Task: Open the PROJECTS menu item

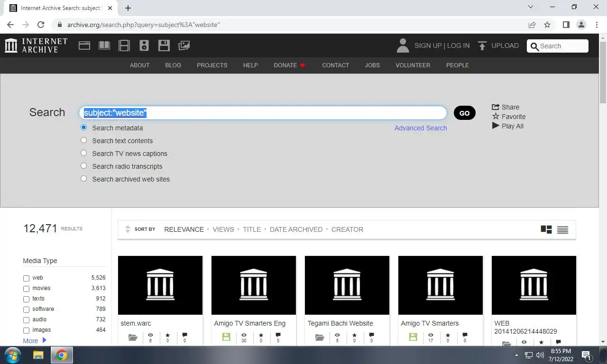Action: tap(212, 65)
